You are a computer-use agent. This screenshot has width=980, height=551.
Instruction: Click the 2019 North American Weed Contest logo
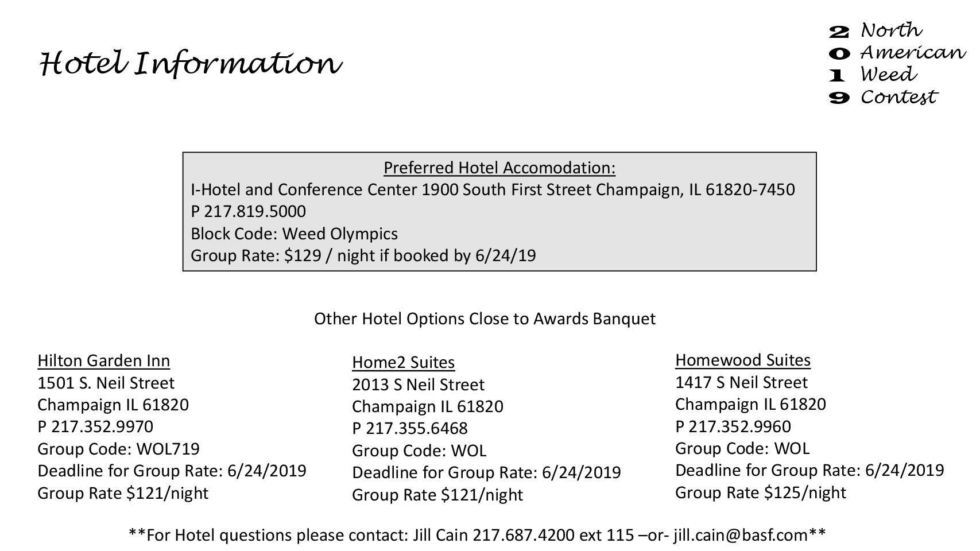(x=897, y=64)
